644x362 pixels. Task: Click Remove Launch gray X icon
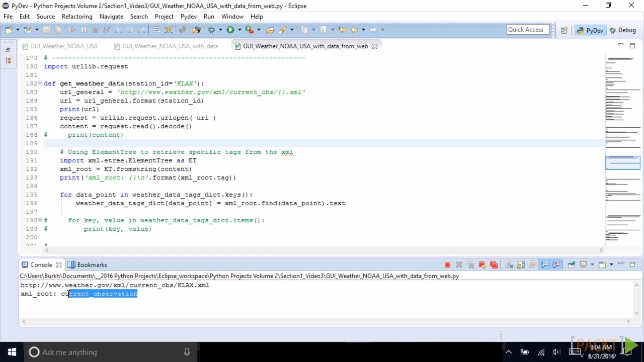[x=459, y=264]
